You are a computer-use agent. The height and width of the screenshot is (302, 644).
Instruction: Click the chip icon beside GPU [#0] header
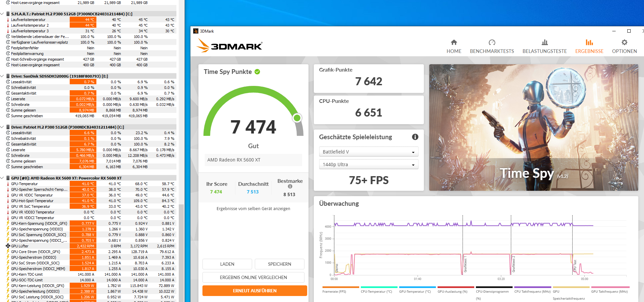pyautogui.click(x=8, y=178)
